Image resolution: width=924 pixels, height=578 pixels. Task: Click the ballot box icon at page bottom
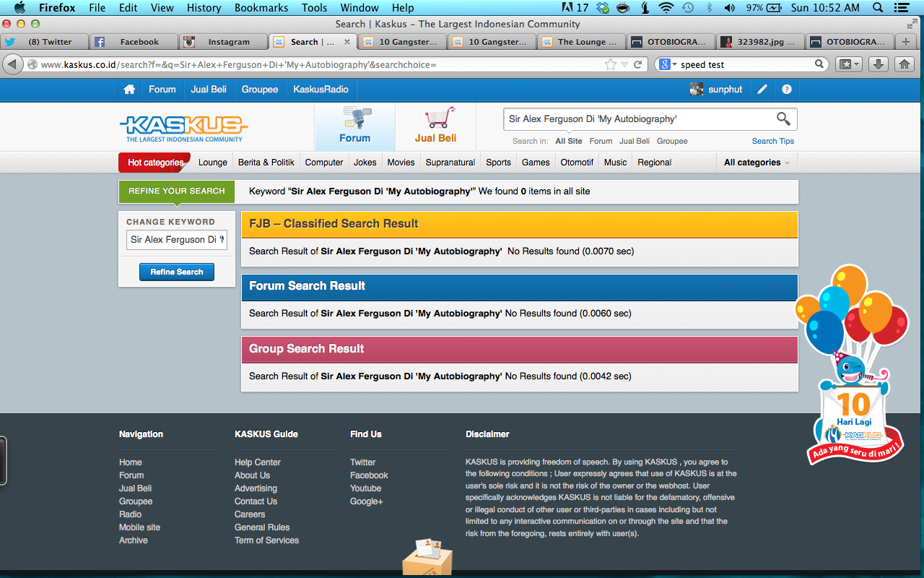427,556
